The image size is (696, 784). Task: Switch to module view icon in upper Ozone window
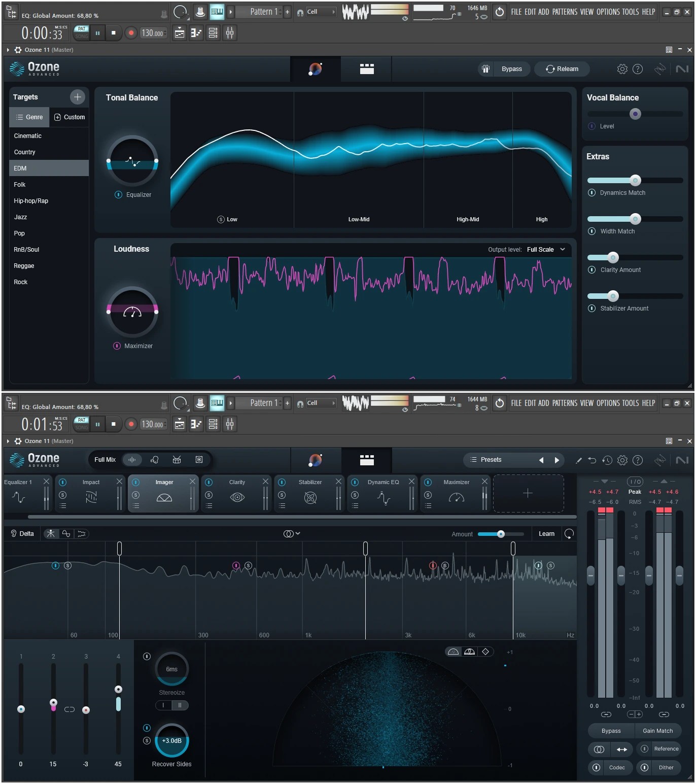pos(367,69)
